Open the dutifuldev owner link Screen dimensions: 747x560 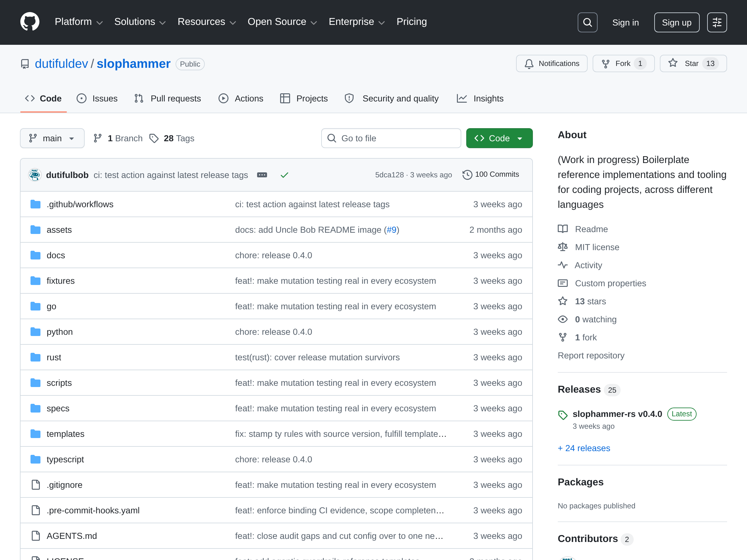[x=61, y=64]
